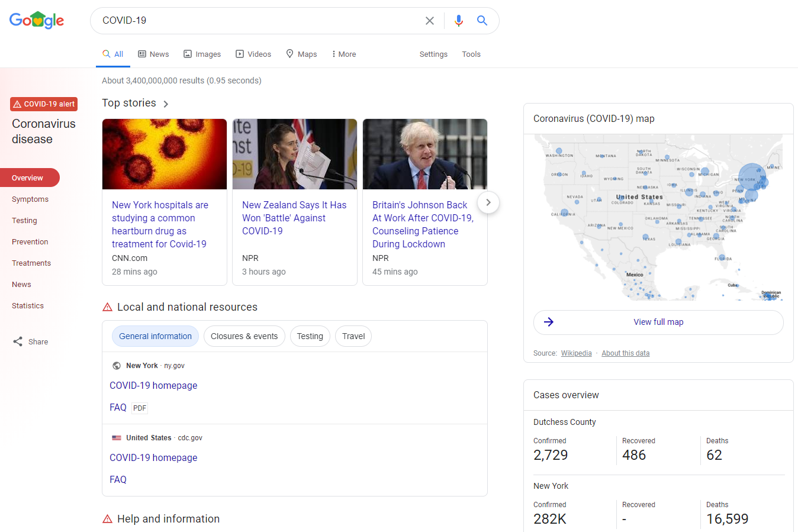Image resolution: width=798 pixels, height=532 pixels.
Task: Submit search using the magnifier icon
Action: point(482,21)
